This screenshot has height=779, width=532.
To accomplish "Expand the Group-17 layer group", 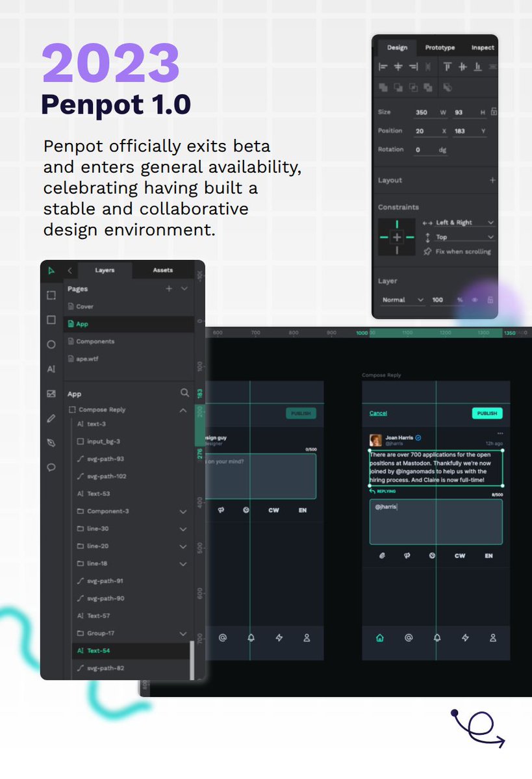I will tap(183, 633).
